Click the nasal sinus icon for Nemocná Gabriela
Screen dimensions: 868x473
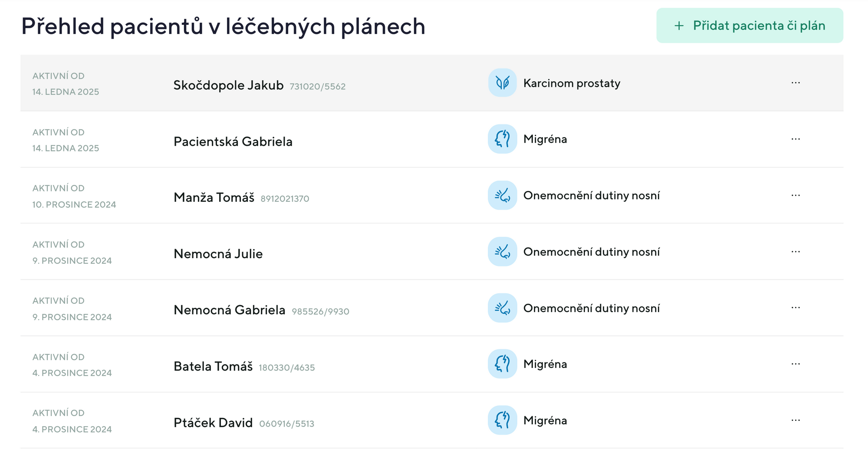pos(502,308)
